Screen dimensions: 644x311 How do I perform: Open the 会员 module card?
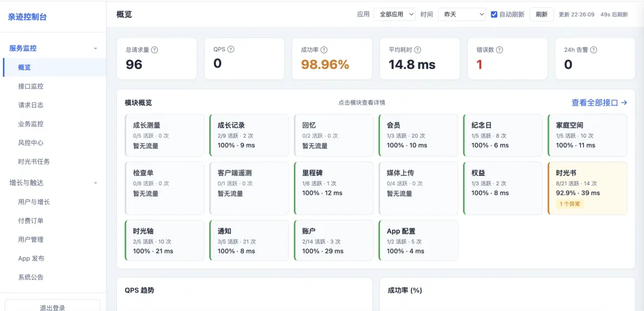418,135
